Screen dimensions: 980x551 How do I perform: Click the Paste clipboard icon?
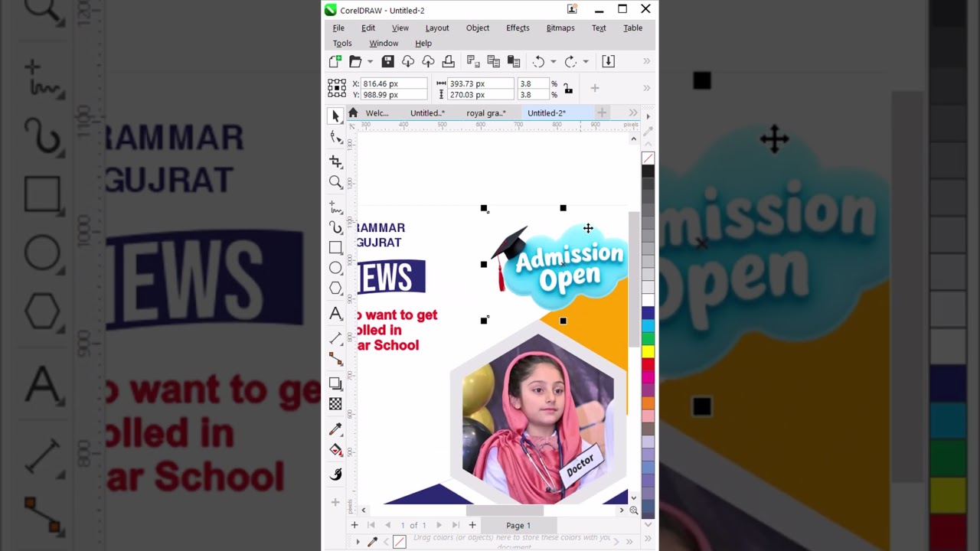point(514,61)
